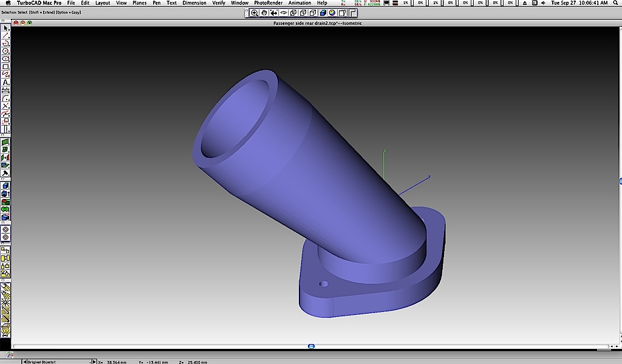Open the Planes menu
This screenshot has height=364, width=622.
[x=140, y=3]
